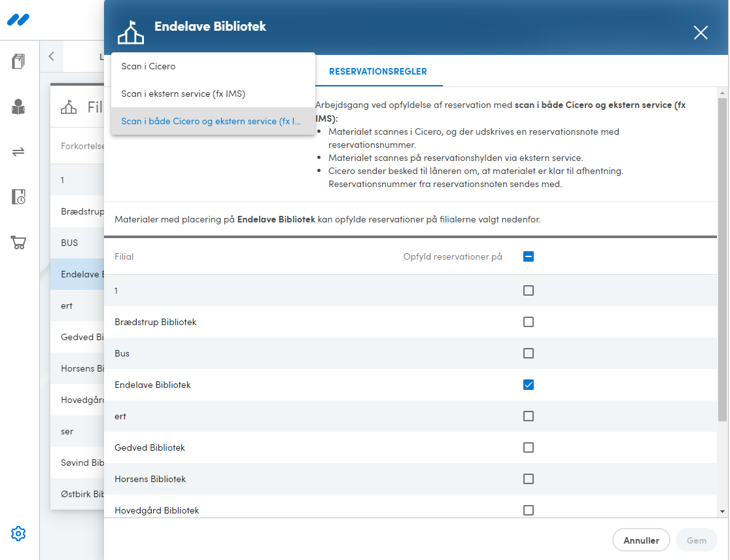Select row 1 in background list
The height and width of the screenshot is (560, 730).
coord(77,180)
